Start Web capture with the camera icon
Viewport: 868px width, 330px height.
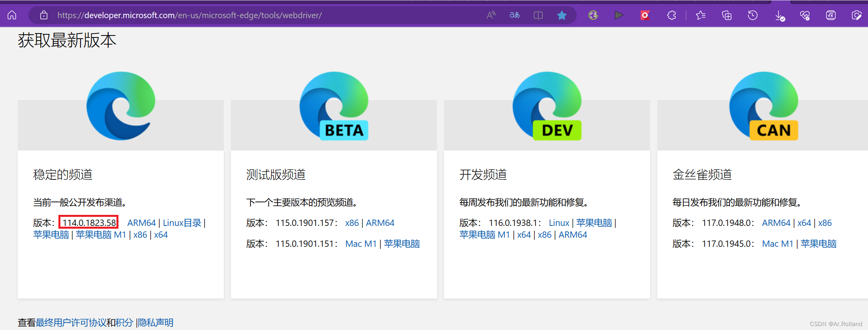(x=856, y=15)
